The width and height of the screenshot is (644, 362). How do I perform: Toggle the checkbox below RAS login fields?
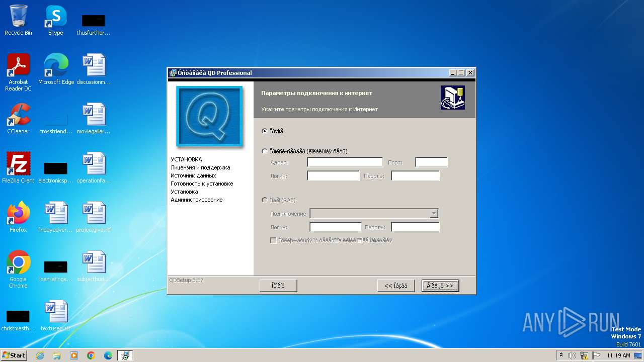click(273, 240)
